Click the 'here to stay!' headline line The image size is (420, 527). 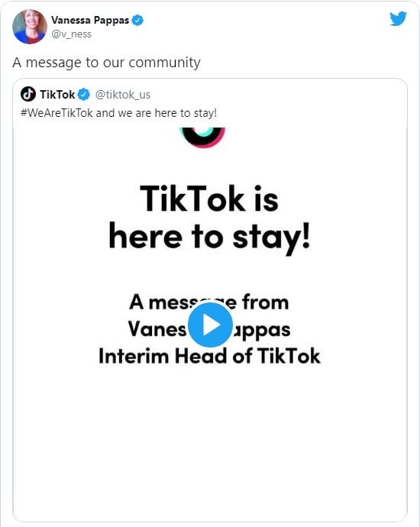[209, 238]
